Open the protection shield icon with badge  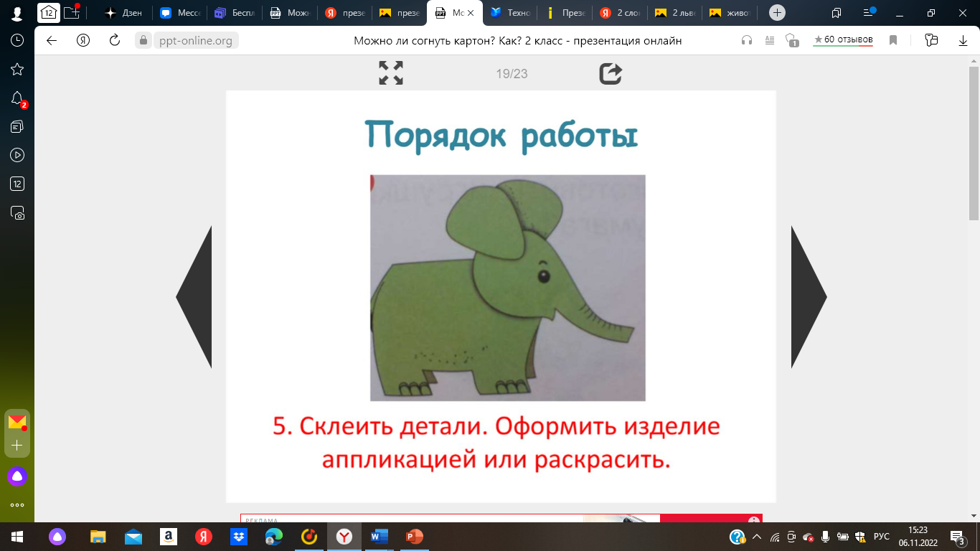(x=792, y=40)
